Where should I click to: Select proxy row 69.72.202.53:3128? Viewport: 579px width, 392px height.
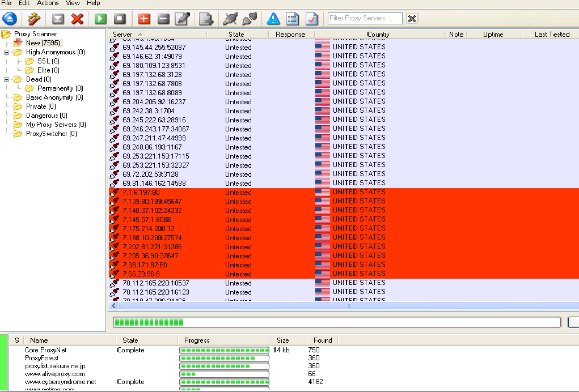click(150, 174)
